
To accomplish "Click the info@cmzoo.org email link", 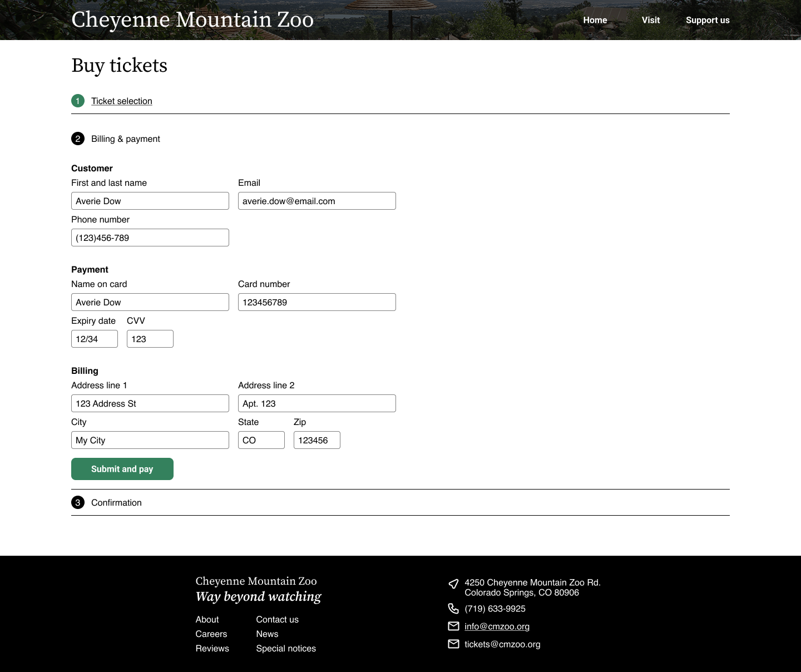I will [x=497, y=626].
